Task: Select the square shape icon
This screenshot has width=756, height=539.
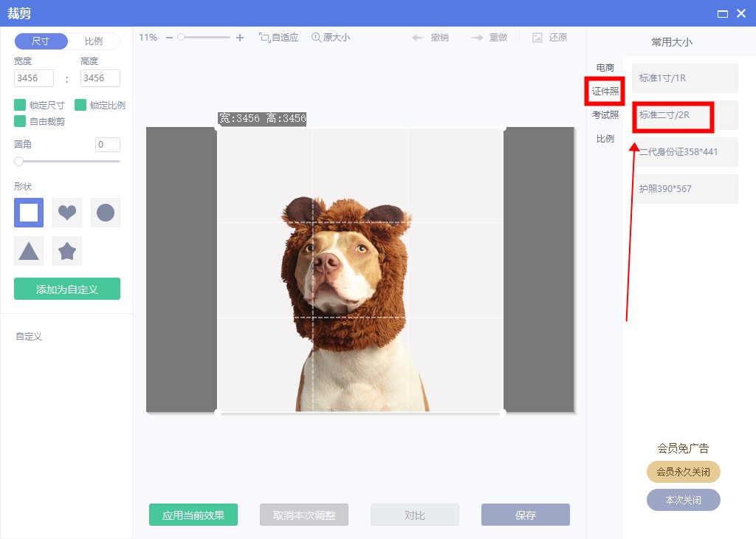Action: coord(29,213)
